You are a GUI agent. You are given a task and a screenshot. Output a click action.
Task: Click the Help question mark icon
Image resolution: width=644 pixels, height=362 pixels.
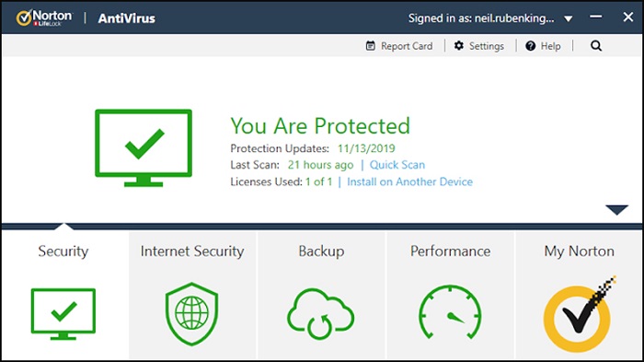(x=530, y=46)
